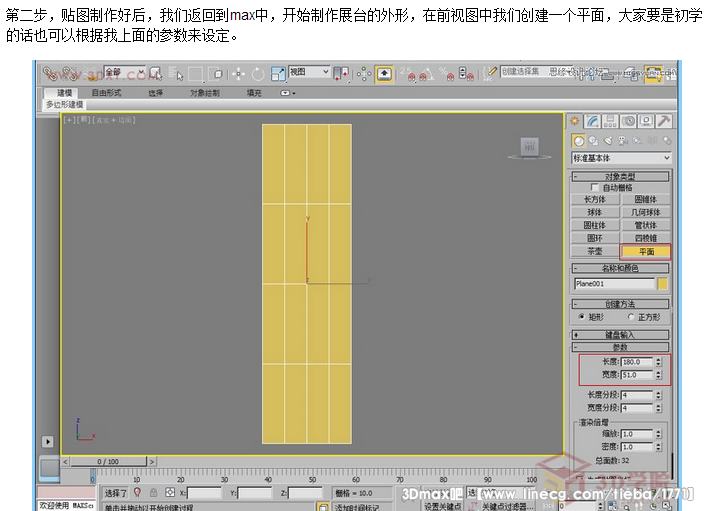Select the 正方形 radio button
723x511 pixels.
pos(631,317)
